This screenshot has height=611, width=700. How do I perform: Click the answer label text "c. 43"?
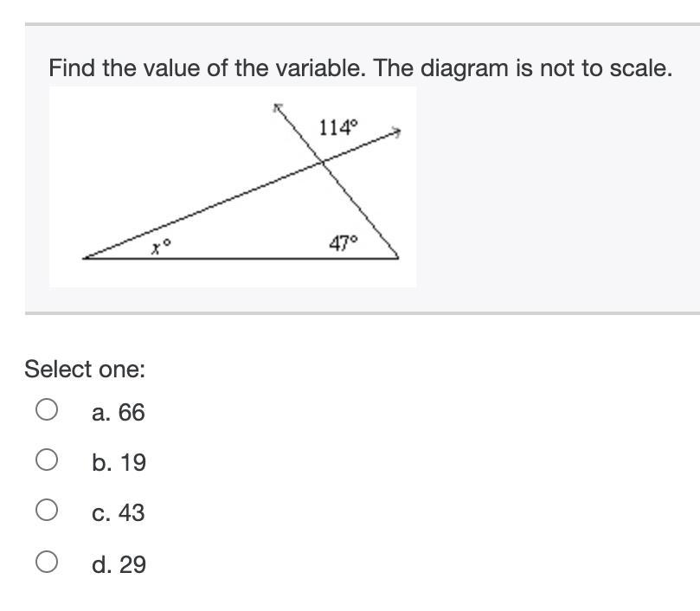pos(118,513)
